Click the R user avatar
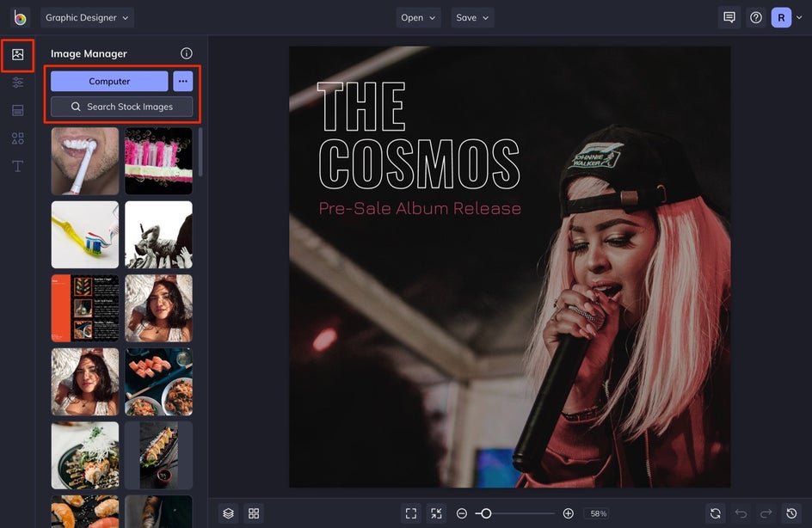Image resolution: width=812 pixels, height=528 pixels. [781, 17]
